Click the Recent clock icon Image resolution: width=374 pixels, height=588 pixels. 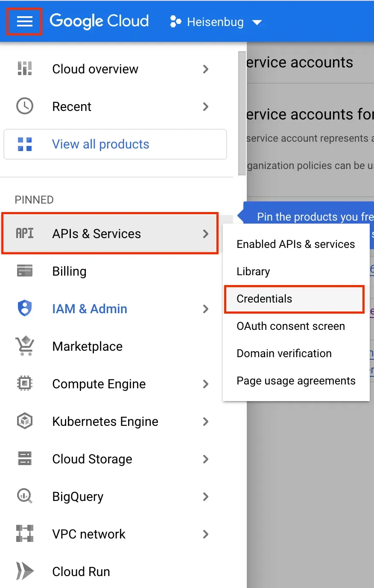coord(25,106)
